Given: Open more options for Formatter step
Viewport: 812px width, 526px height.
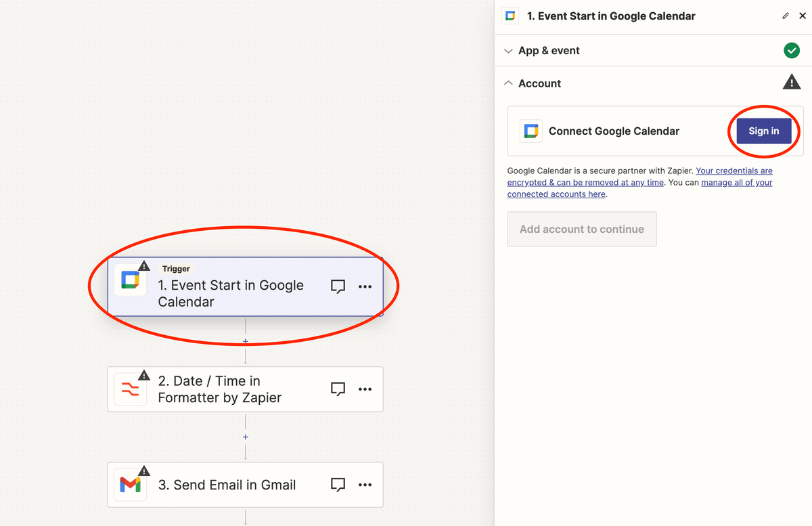Looking at the screenshot, I should point(365,389).
